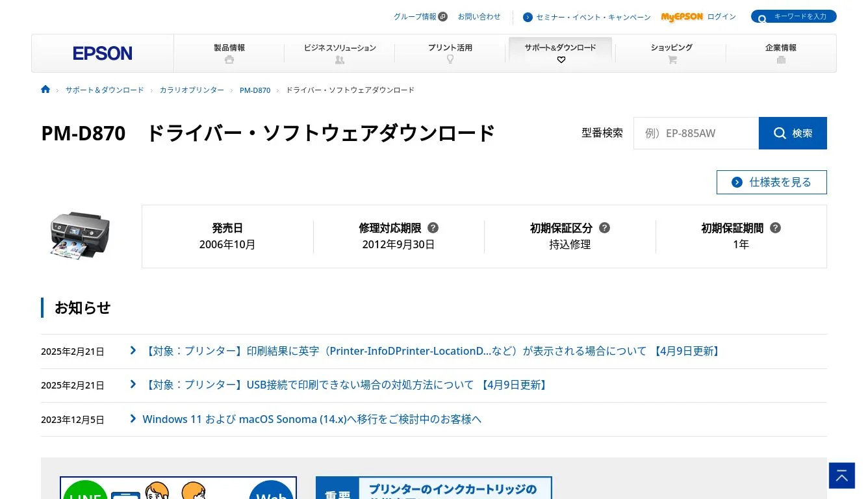Image resolution: width=868 pixels, height=499 pixels.
Task: Click the 型番検索 model number input field
Action: click(696, 133)
